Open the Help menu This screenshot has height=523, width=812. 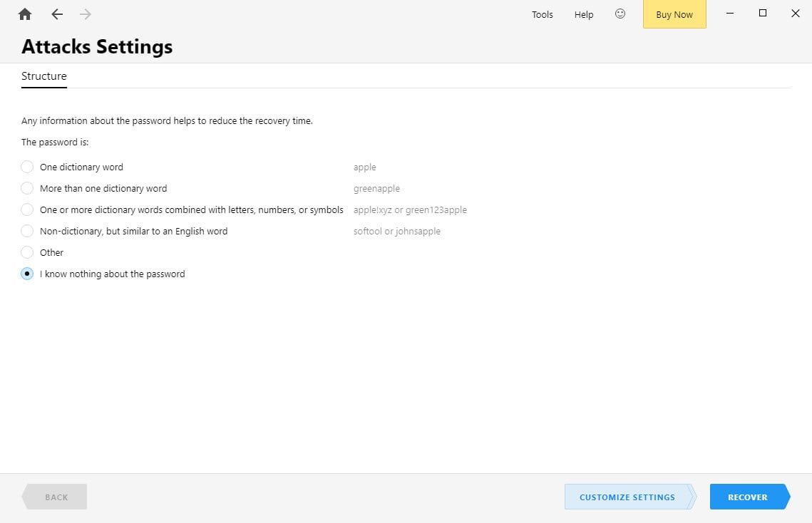[584, 14]
